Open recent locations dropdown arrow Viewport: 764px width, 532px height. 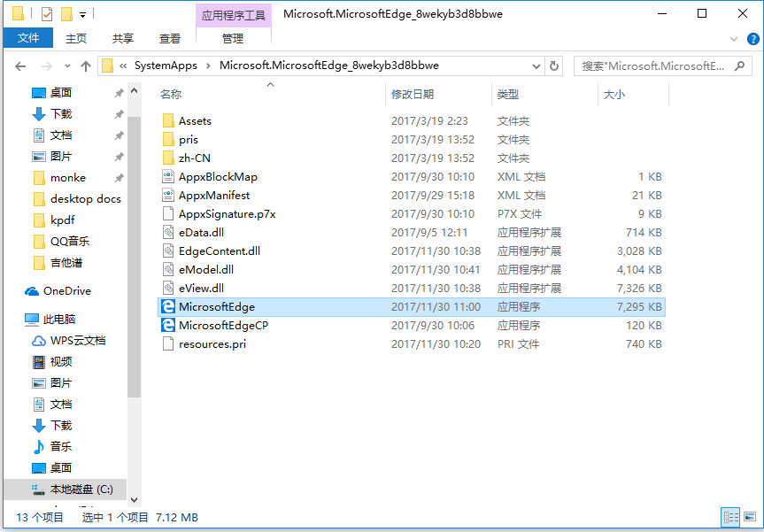click(x=68, y=66)
